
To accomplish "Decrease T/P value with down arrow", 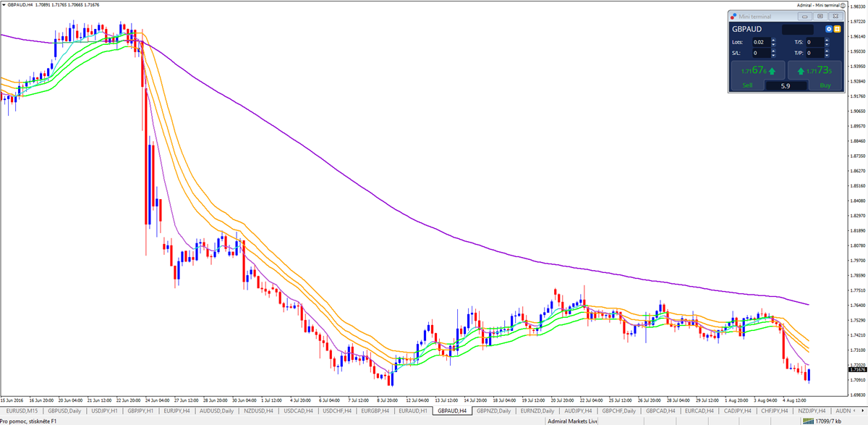I will [826, 55].
